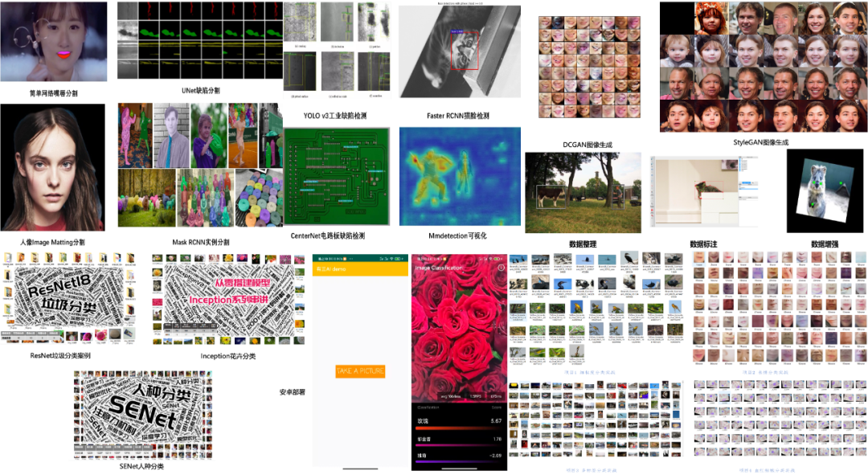Click the 郁金香 1.78 score bar
Viewport: 868px width, 475px height.
[460, 445]
